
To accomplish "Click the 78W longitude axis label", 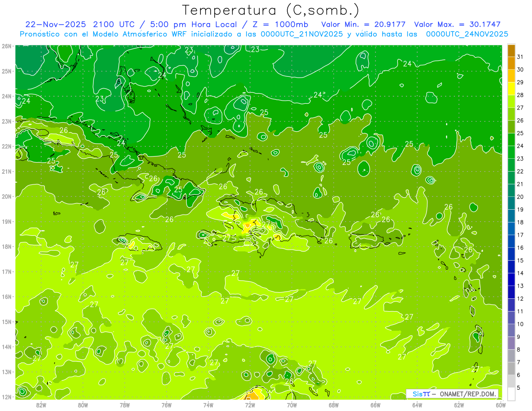I will 125,404.
